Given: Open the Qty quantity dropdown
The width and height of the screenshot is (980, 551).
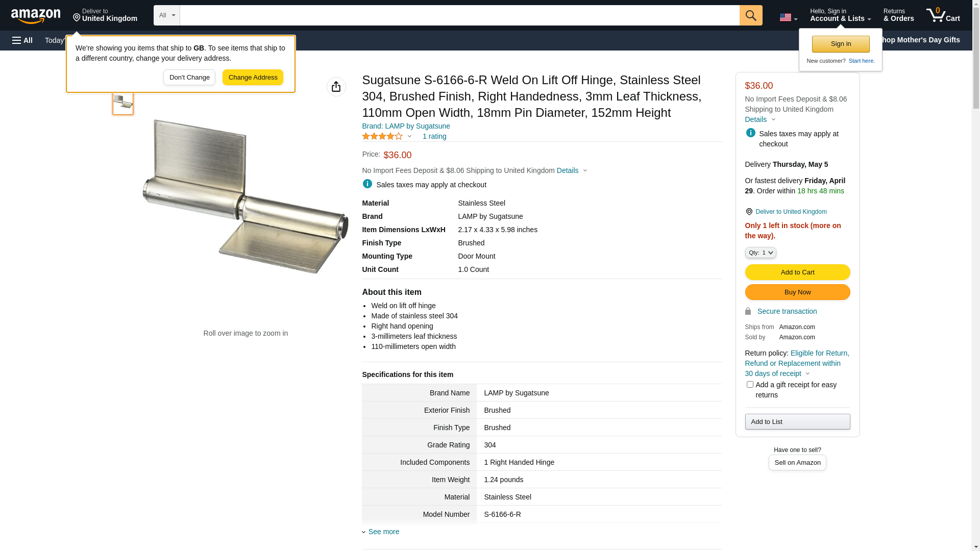Looking at the screenshot, I should point(761,253).
